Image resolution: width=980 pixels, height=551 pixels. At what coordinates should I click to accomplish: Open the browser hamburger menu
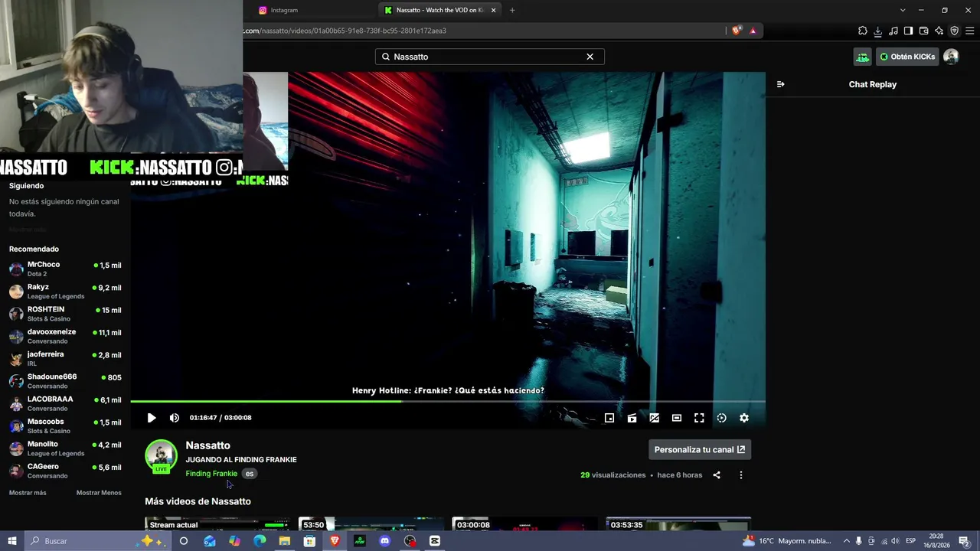click(x=969, y=31)
